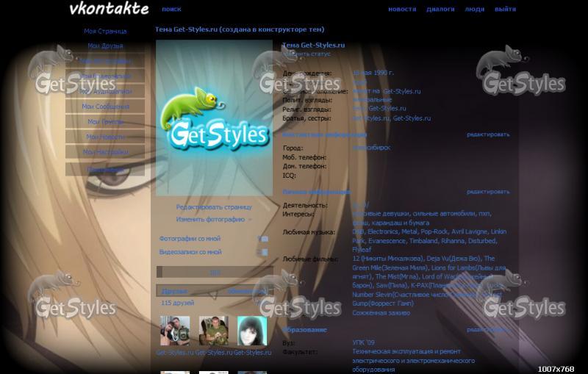Viewport: 588px width, 374px height.
Task: Open first friend avatar showing two people
Action: (x=174, y=331)
